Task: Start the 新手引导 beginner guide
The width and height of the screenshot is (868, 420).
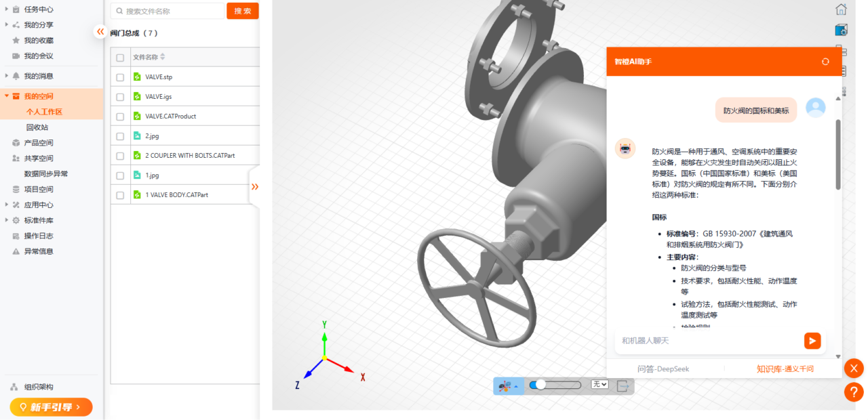Action: (52, 407)
